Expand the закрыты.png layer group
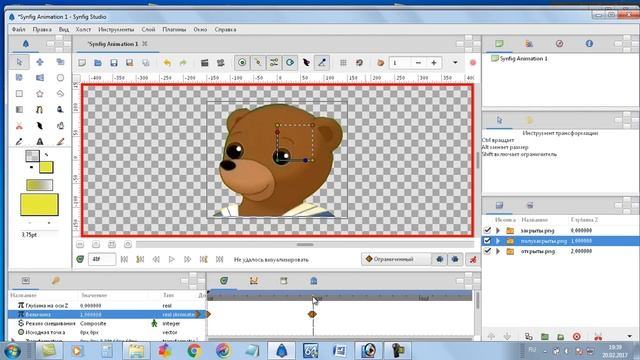Viewport: 640px width, 360px height. [498, 230]
